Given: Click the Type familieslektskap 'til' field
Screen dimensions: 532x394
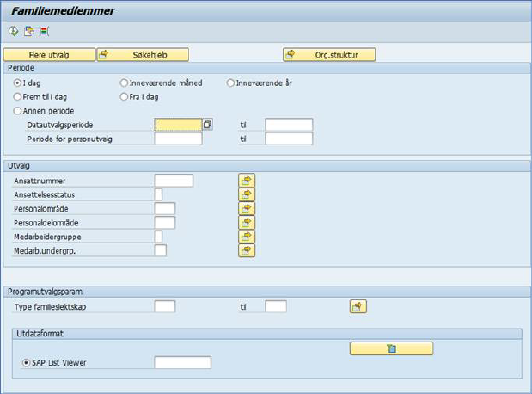Looking at the screenshot, I should click(x=276, y=306).
